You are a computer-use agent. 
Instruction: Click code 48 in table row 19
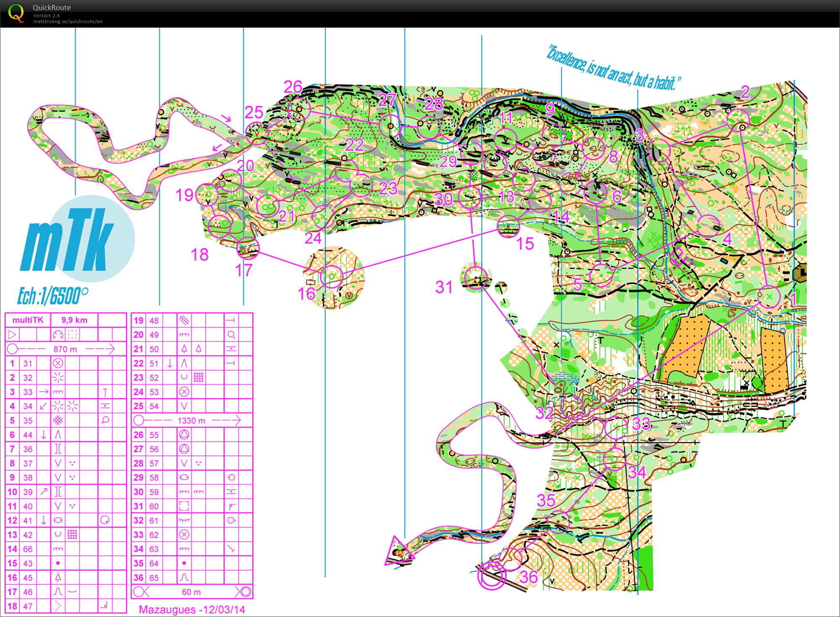[x=154, y=320]
